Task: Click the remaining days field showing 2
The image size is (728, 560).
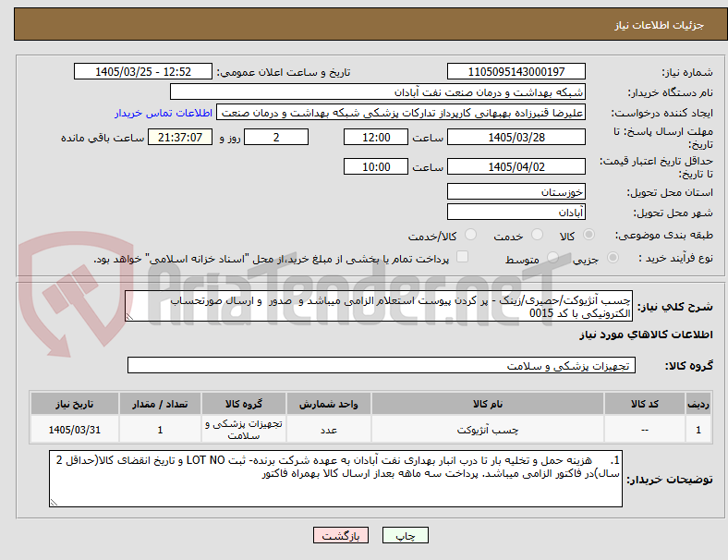Action: pos(276,138)
